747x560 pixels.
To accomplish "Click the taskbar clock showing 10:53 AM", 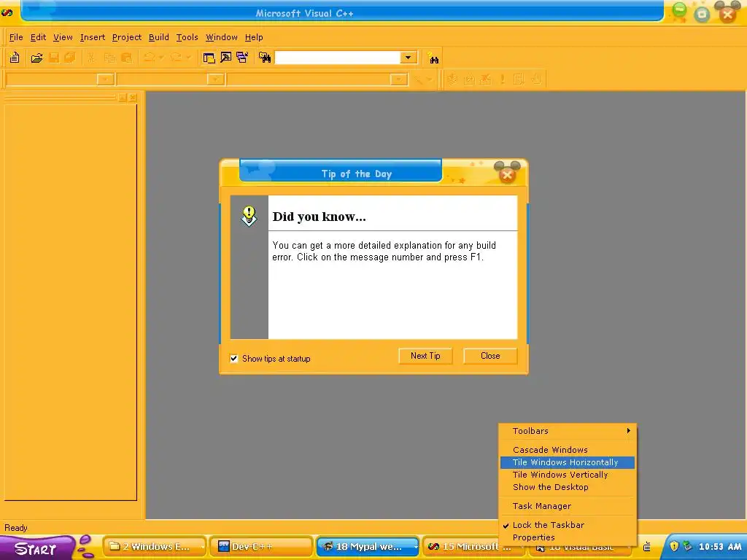I will [720, 547].
